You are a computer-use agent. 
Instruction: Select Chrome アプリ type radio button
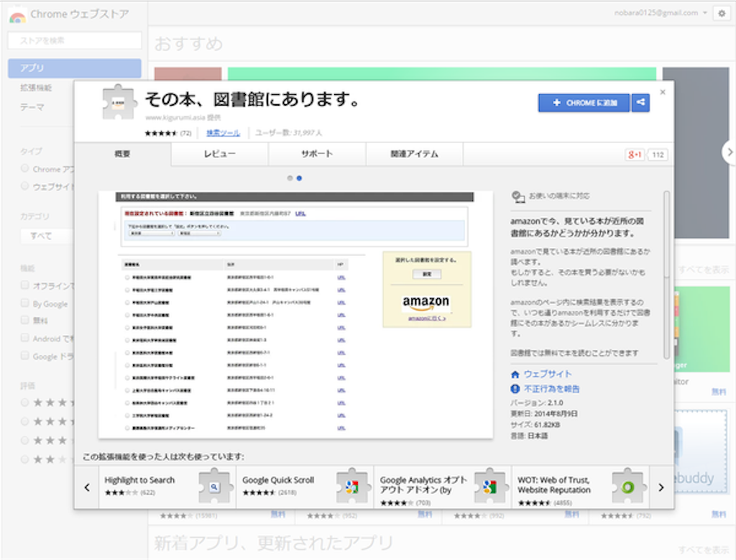click(25, 168)
